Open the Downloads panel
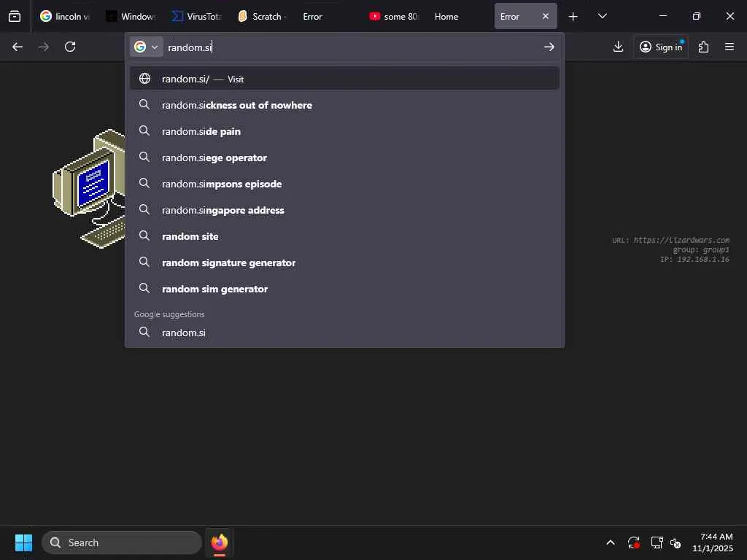Screen dimensions: 747x560 click(x=618, y=47)
